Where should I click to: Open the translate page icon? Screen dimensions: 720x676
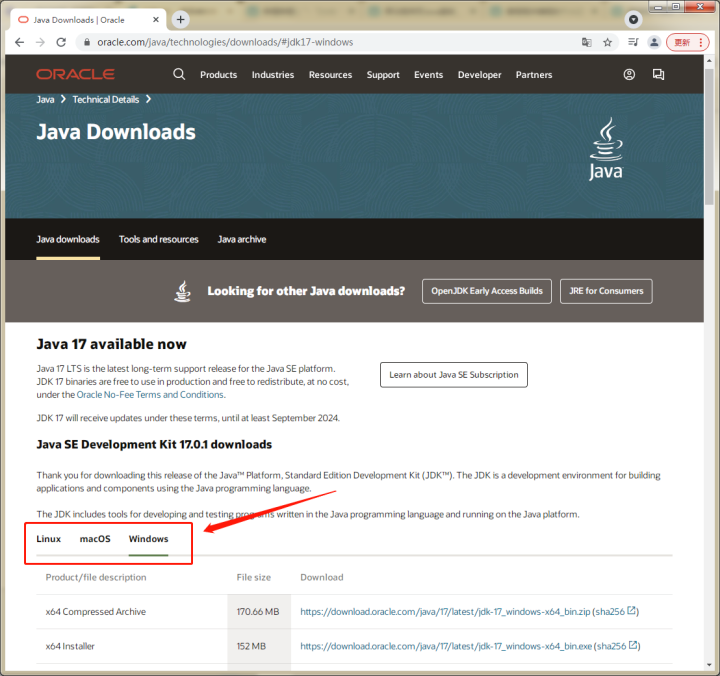[586, 42]
